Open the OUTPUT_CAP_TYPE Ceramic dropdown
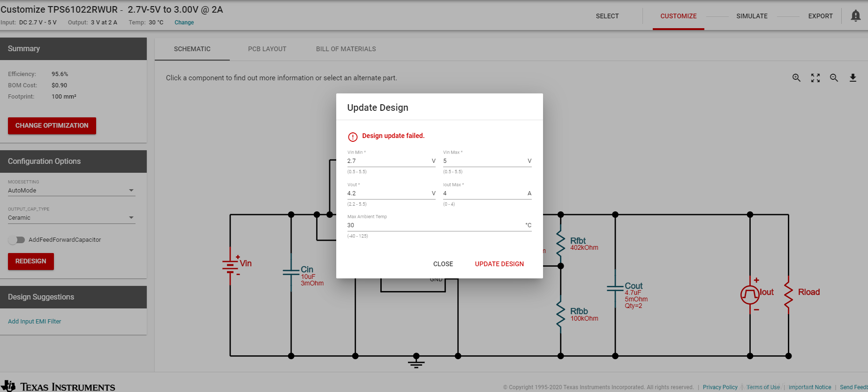868x392 pixels. pyautogui.click(x=72, y=218)
